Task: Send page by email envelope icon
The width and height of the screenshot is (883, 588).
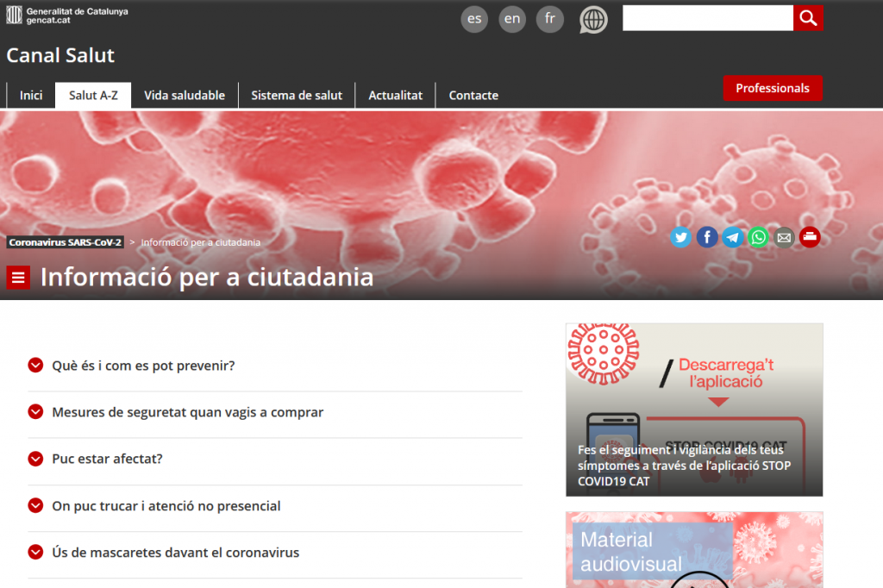Action: click(784, 237)
